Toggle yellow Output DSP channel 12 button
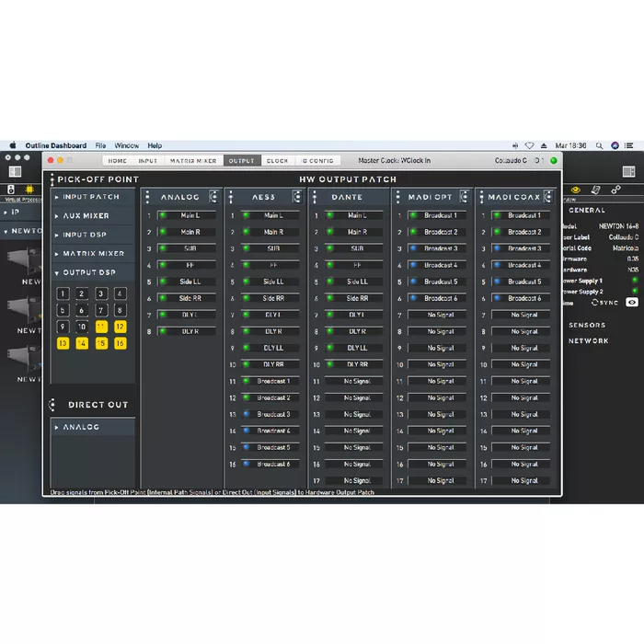644x644 pixels. tap(120, 327)
